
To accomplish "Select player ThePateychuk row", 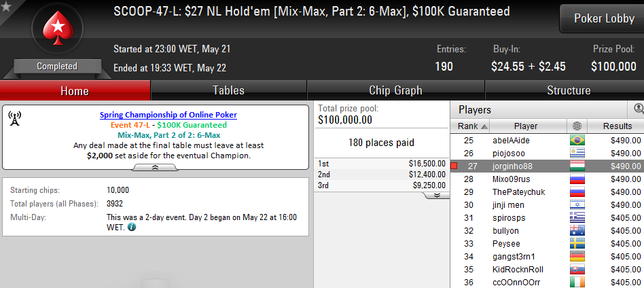I will (x=547, y=192).
